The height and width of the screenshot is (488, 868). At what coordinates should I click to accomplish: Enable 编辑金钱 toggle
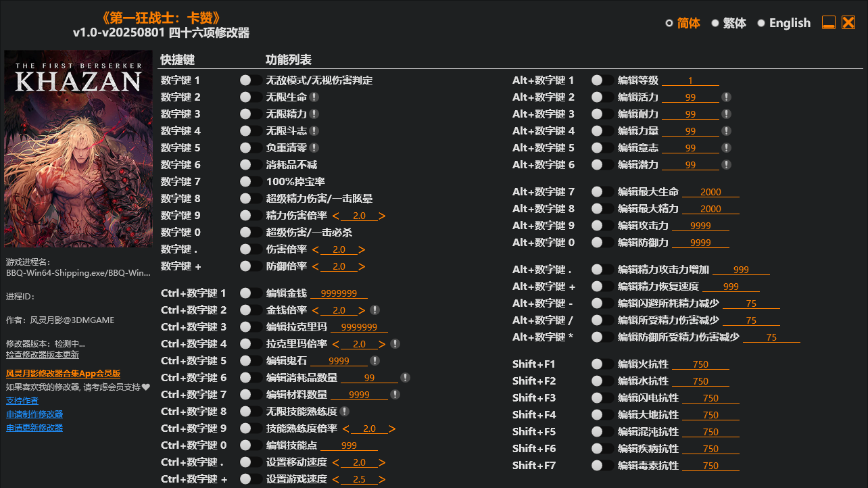tap(251, 293)
